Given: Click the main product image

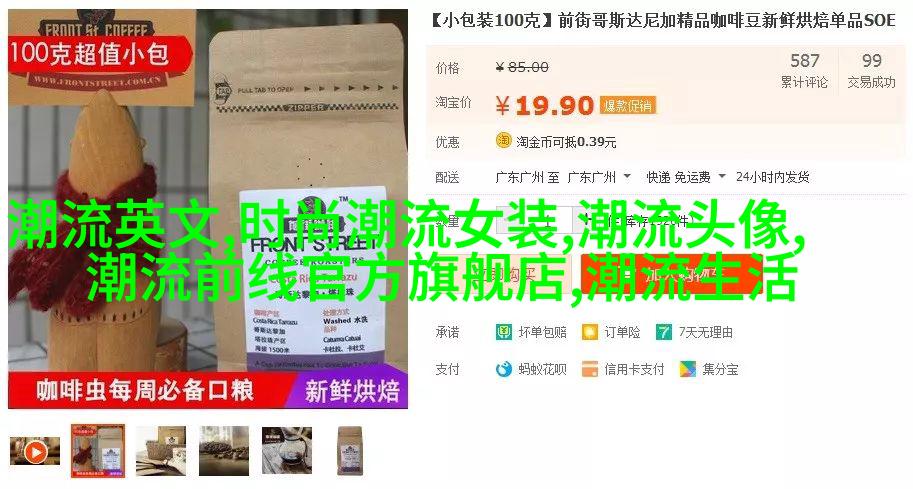Looking at the screenshot, I should pyautogui.click(x=208, y=210).
